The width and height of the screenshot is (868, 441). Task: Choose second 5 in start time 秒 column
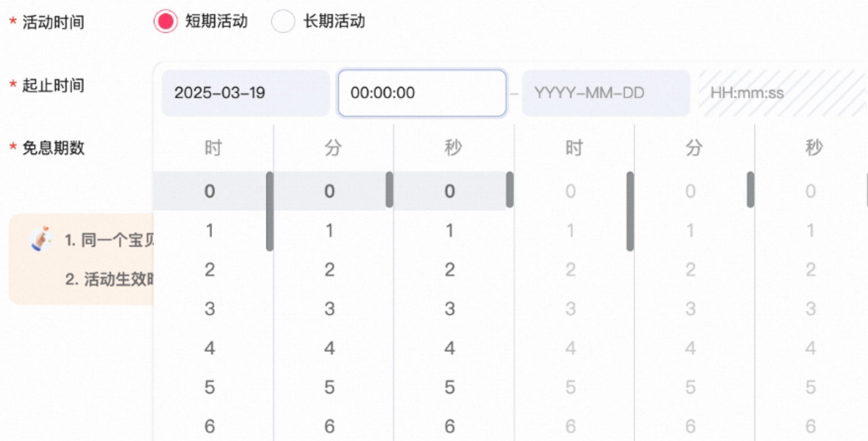450,387
